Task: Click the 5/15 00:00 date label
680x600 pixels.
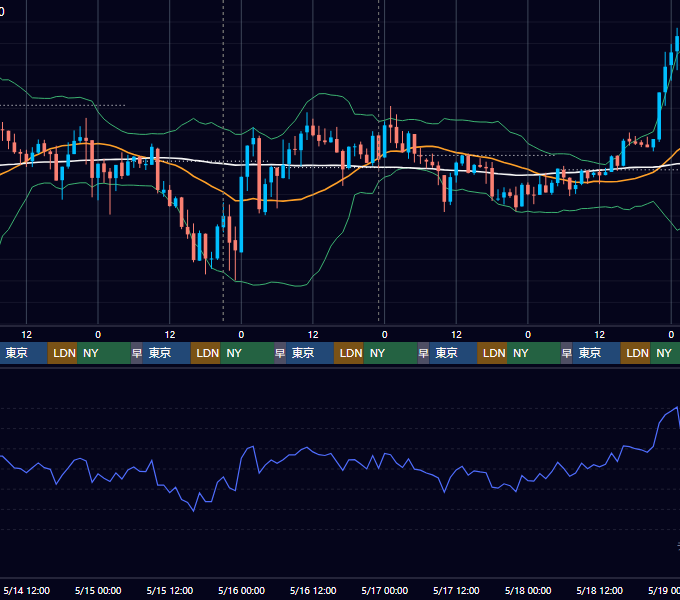Action: tap(98, 590)
